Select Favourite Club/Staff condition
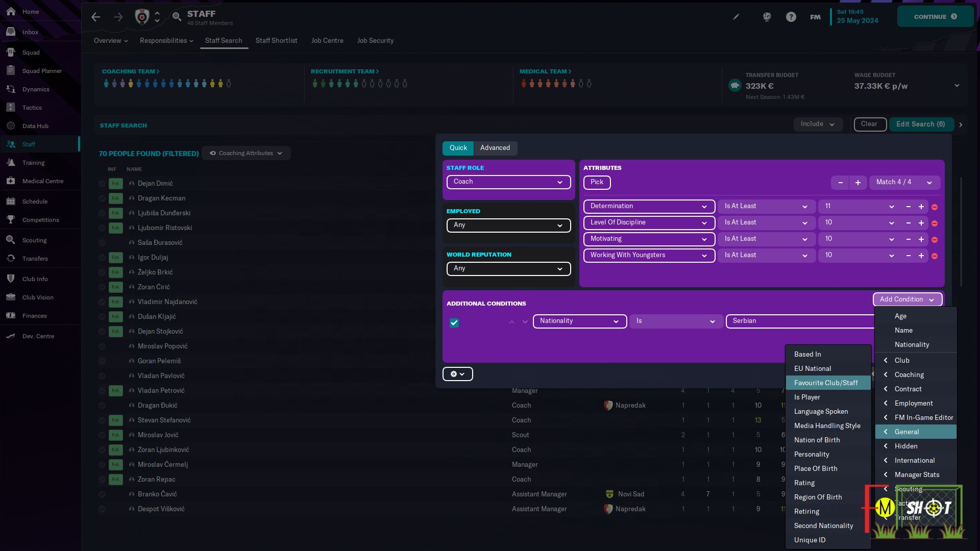Screen dimensions: 980x551 click(827, 383)
